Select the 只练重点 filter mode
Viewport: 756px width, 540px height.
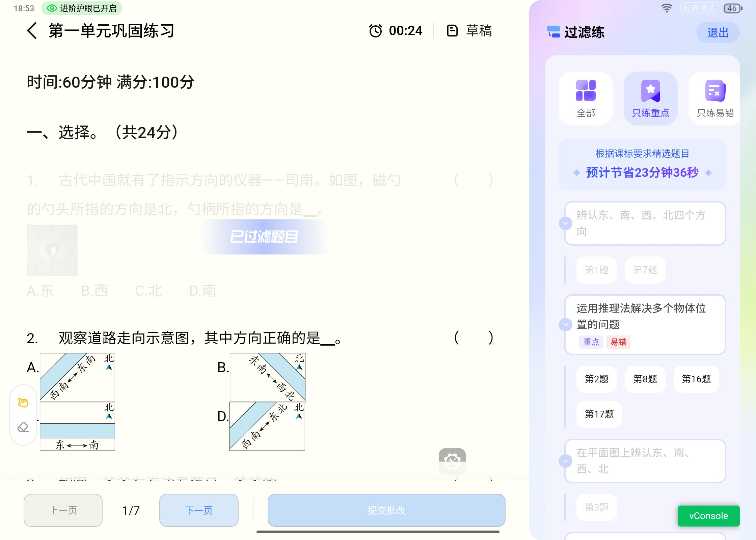click(650, 98)
